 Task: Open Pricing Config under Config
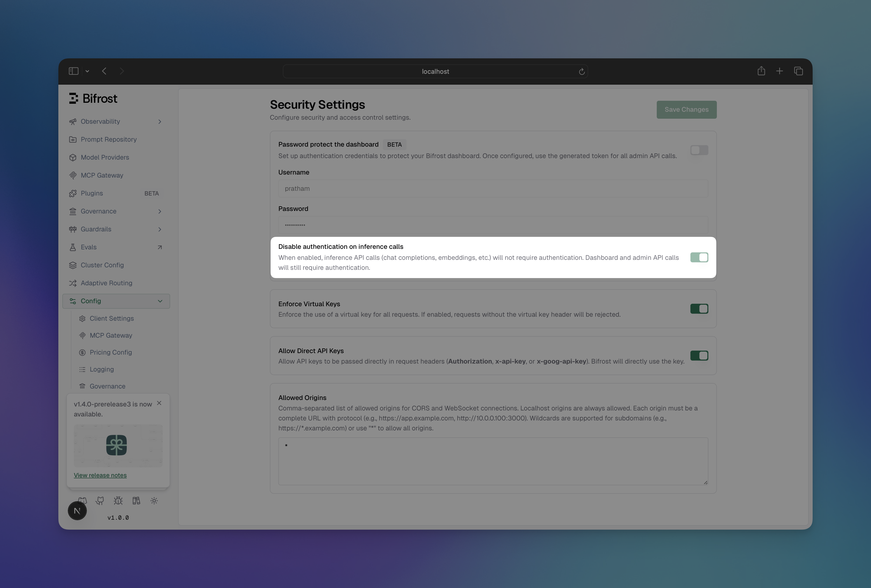click(x=110, y=352)
